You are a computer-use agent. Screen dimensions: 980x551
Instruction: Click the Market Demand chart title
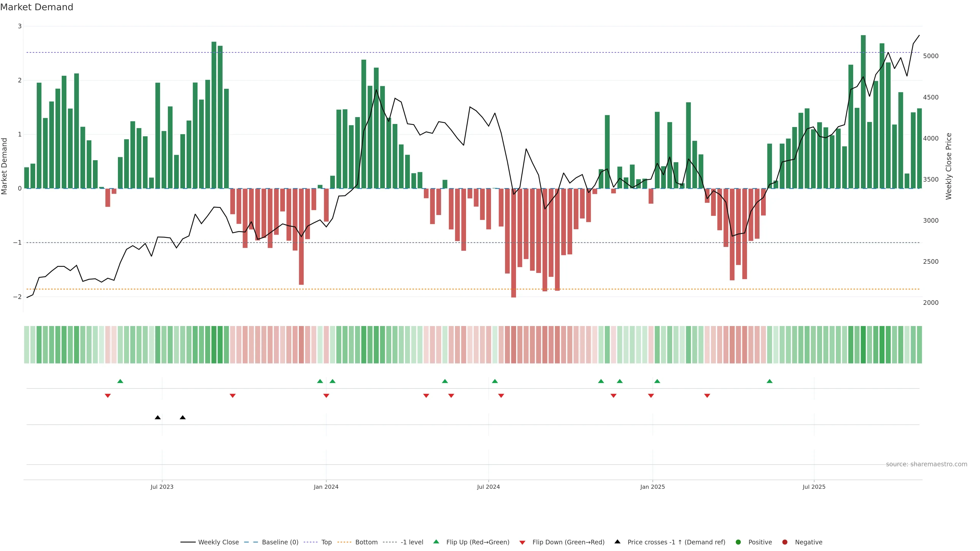[x=36, y=7]
